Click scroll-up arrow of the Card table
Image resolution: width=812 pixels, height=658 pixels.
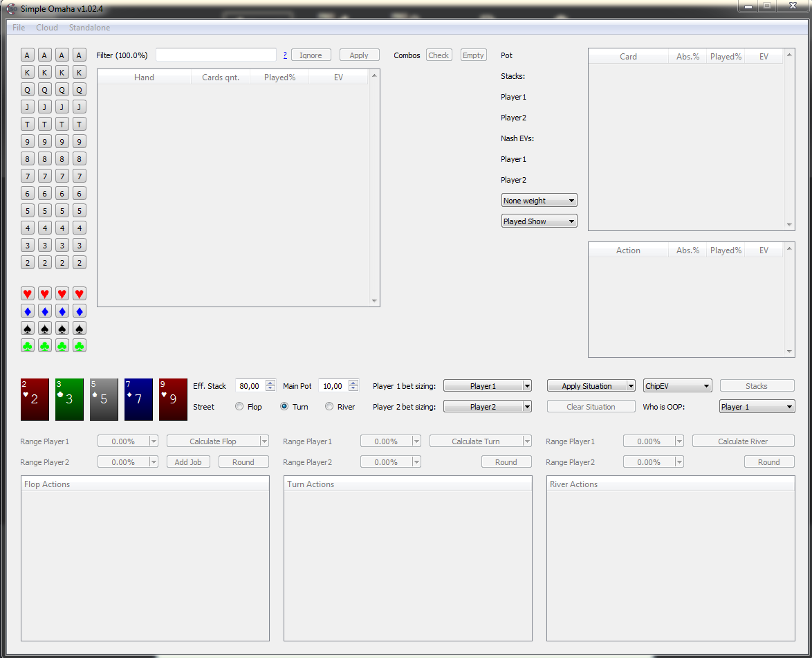(x=789, y=55)
